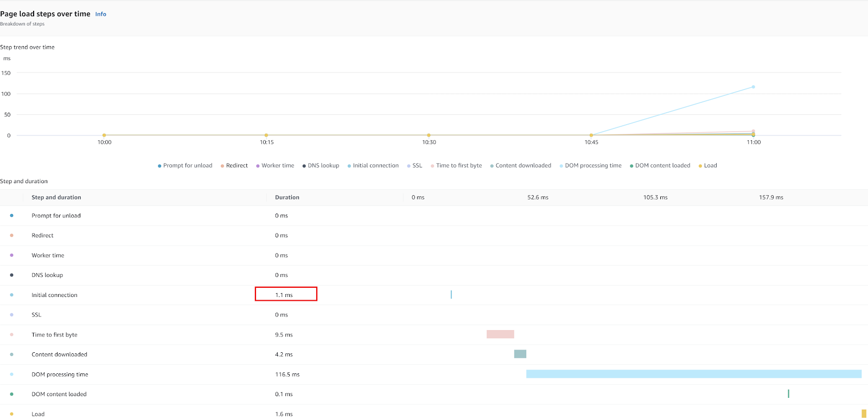Click the 52.6 ms scale label
This screenshot has width=868, height=420.
[538, 198]
